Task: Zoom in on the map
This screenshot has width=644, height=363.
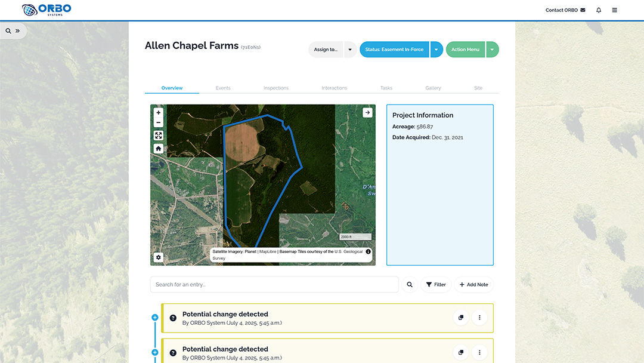Action: [158, 112]
